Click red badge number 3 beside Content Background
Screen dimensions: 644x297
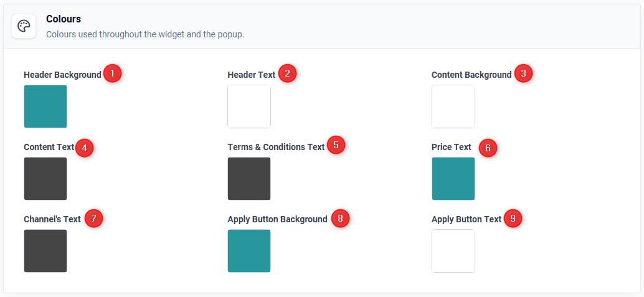(523, 73)
